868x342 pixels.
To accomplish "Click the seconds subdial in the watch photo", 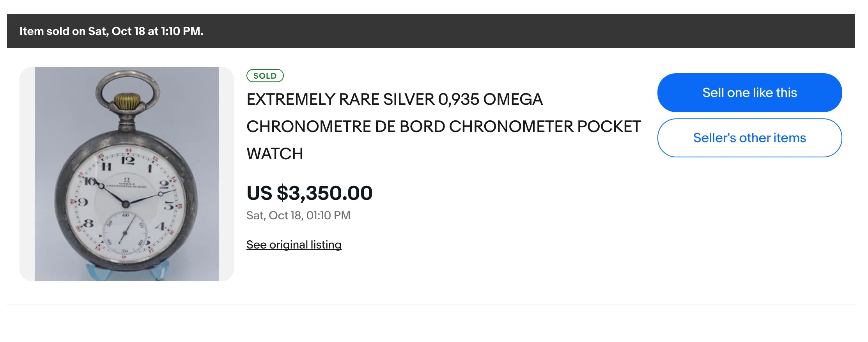I will pyautogui.click(x=126, y=232).
